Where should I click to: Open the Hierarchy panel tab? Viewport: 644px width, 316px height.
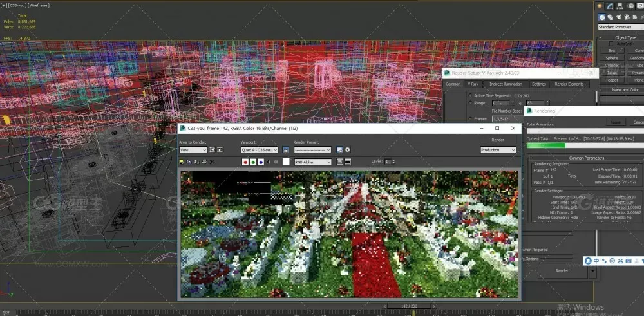click(x=620, y=6)
